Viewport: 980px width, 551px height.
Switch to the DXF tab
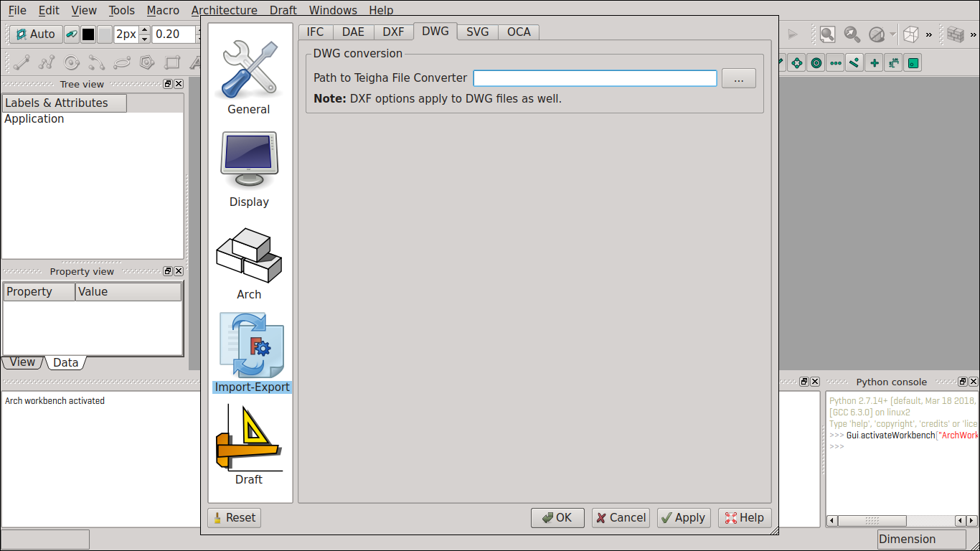(393, 32)
